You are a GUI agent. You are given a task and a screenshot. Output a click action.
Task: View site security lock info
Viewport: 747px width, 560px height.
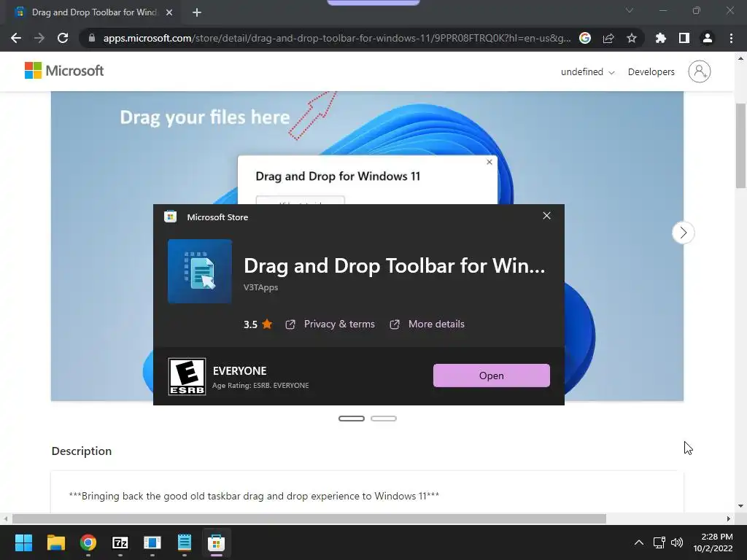tap(92, 38)
